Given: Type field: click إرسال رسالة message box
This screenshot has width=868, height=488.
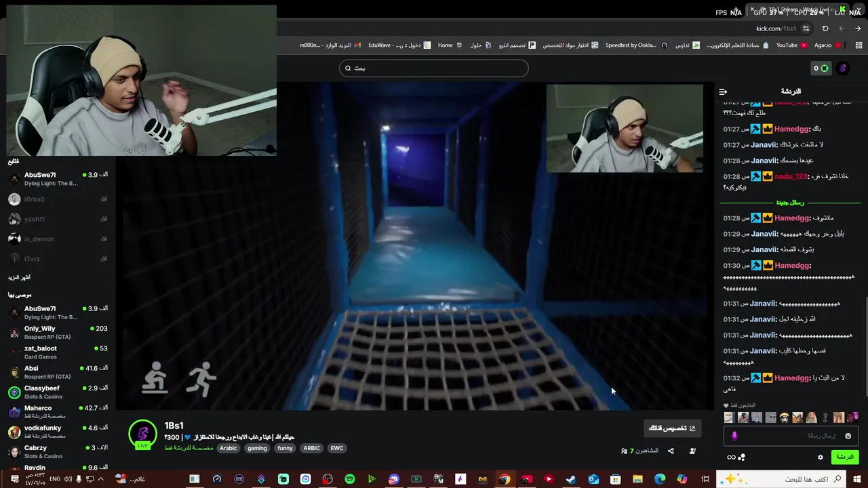Looking at the screenshot, I should click(x=790, y=436).
